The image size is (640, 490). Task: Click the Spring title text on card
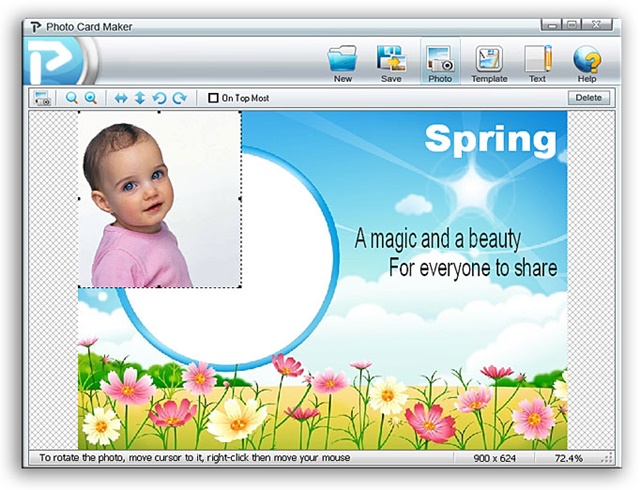coord(489,138)
